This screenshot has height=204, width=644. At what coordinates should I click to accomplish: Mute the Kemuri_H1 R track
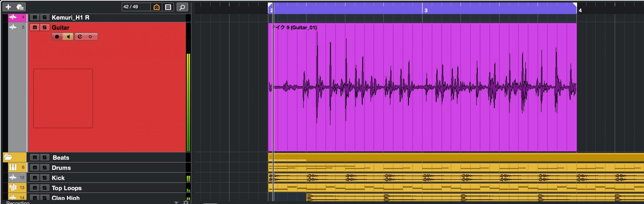pyautogui.click(x=35, y=17)
